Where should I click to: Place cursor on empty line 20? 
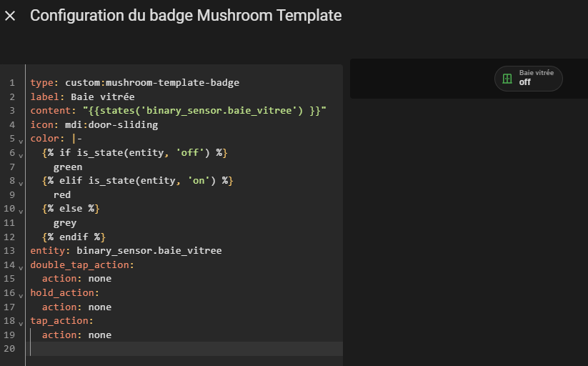pyautogui.click(x=186, y=349)
